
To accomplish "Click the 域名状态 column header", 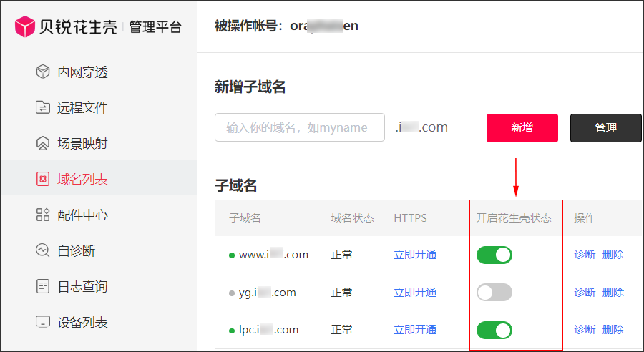I will pyautogui.click(x=352, y=217).
